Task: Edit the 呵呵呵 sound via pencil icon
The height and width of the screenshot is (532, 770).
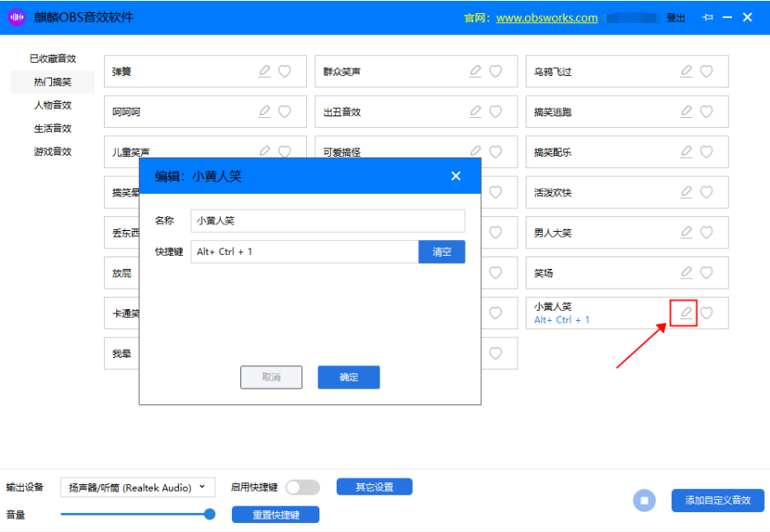Action: click(264, 111)
